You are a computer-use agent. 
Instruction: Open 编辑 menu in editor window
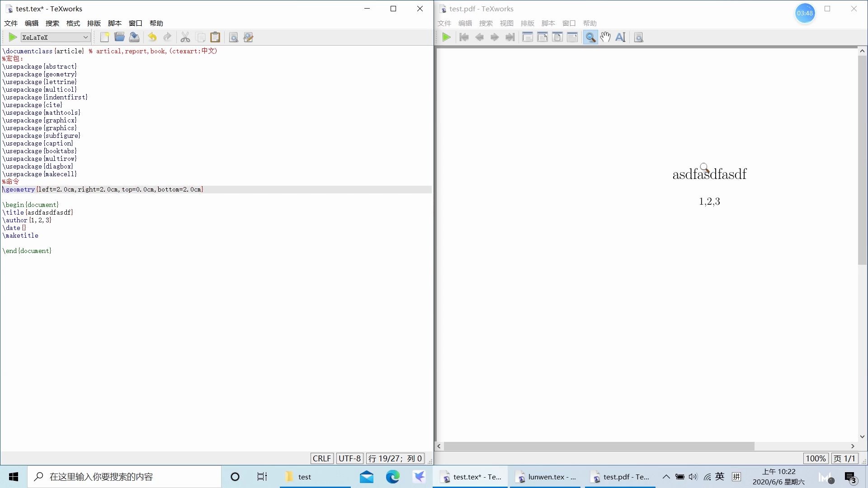(32, 23)
